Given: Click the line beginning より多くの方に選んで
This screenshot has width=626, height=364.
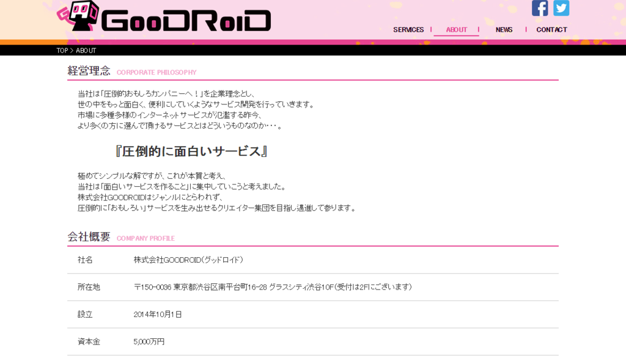Looking at the screenshot, I should tap(180, 126).
